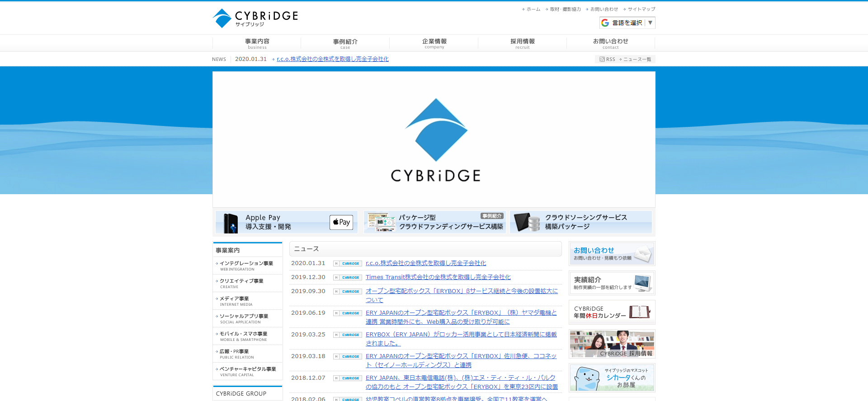The width and height of the screenshot is (868, 401).
Task: Select インテグレーション事業 in sidebar
Action: [247, 266]
